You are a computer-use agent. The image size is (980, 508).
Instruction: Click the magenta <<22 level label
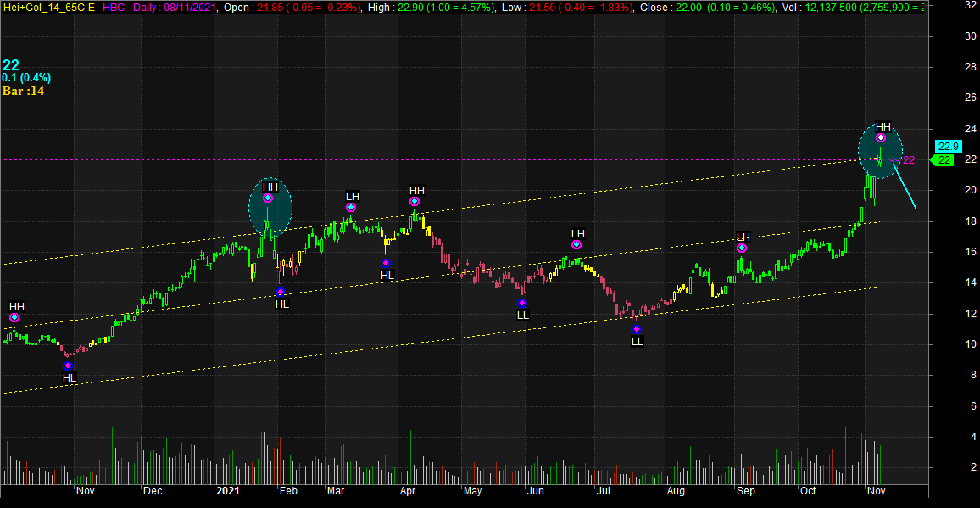click(906, 160)
